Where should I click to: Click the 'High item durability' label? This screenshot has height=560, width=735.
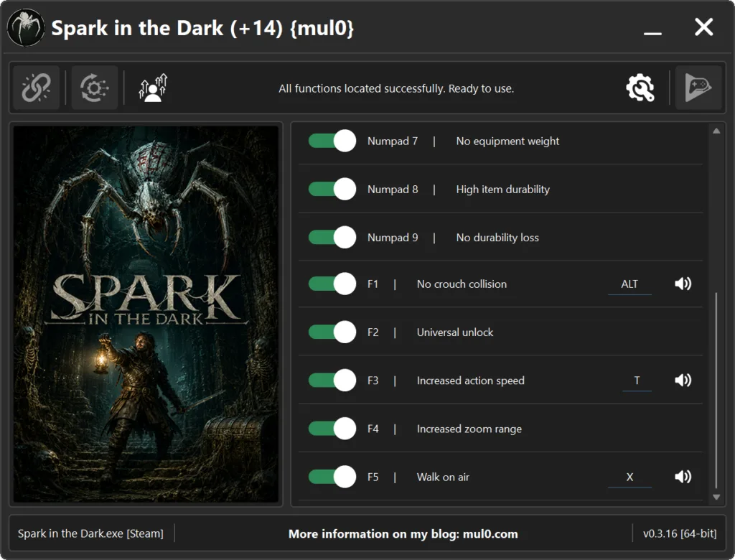coord(503,190)
